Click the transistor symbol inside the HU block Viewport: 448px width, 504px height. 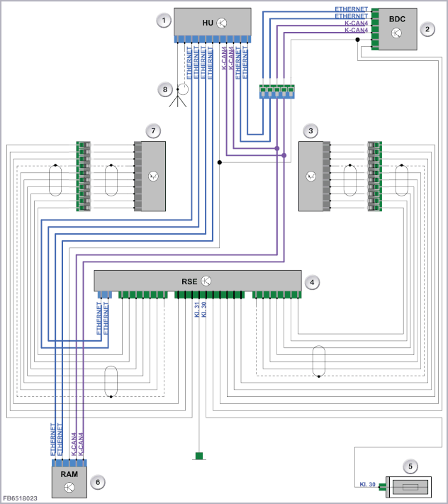[221, 23]
